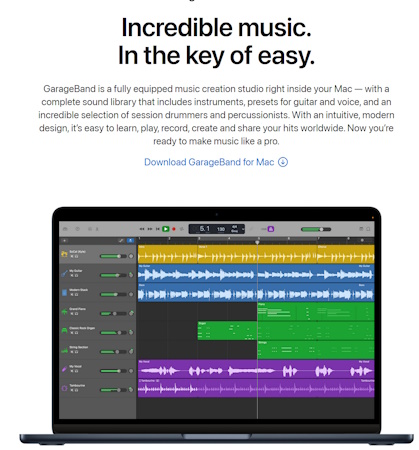Adjust the Grand Piano track volume slider
The height and width of the screenshot is (450, 419).
point(113,314)
